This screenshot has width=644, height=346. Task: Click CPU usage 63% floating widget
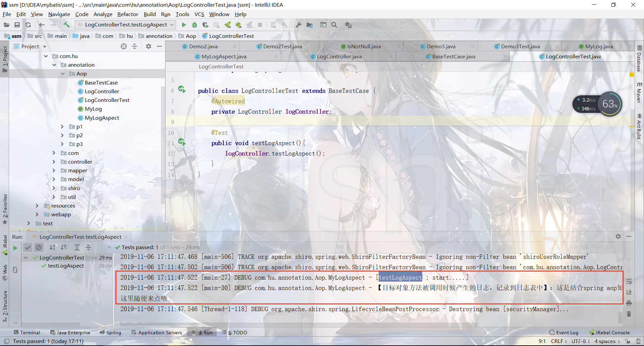(609, 104)
